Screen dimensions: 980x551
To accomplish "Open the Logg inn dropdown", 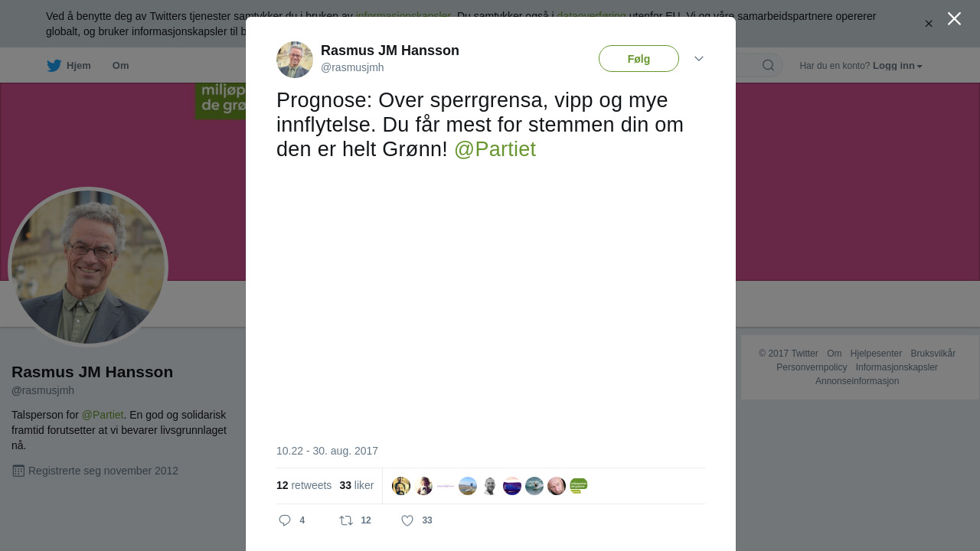I will click(x=897, y=66).
